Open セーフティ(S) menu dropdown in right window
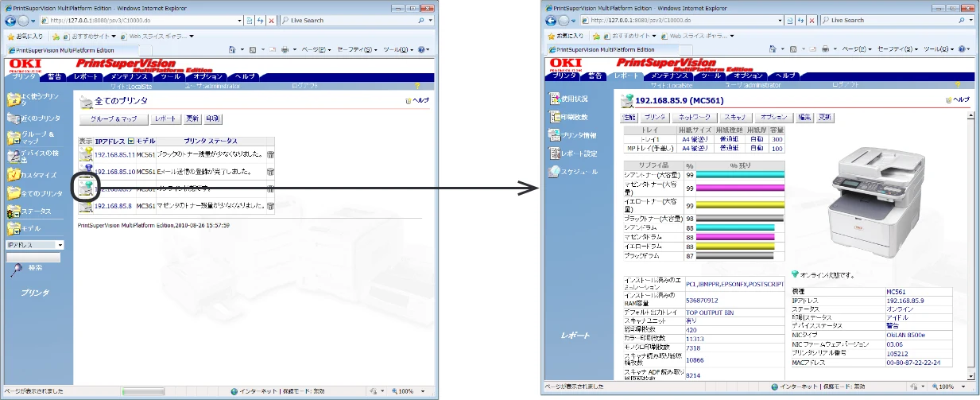This screenshot has width=980, height=400. (900, 49)
